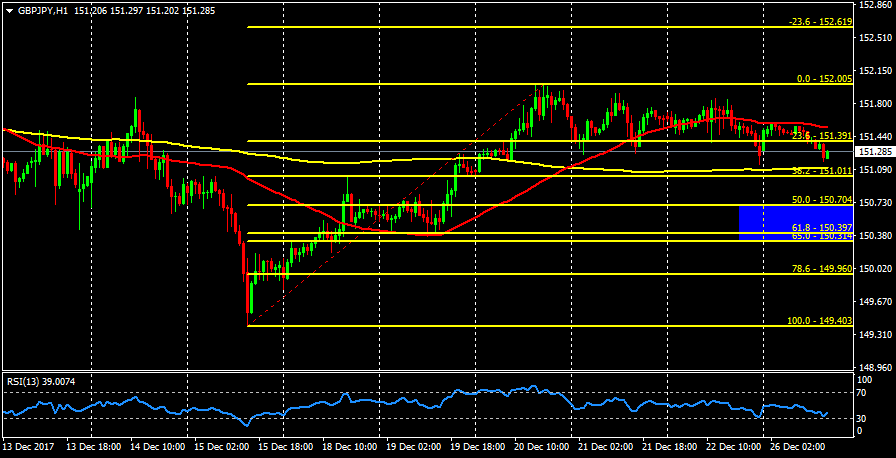896x458 pixels.
Task: Select the 50.0 Fibonacci label at 150.704
Action: 821,200
